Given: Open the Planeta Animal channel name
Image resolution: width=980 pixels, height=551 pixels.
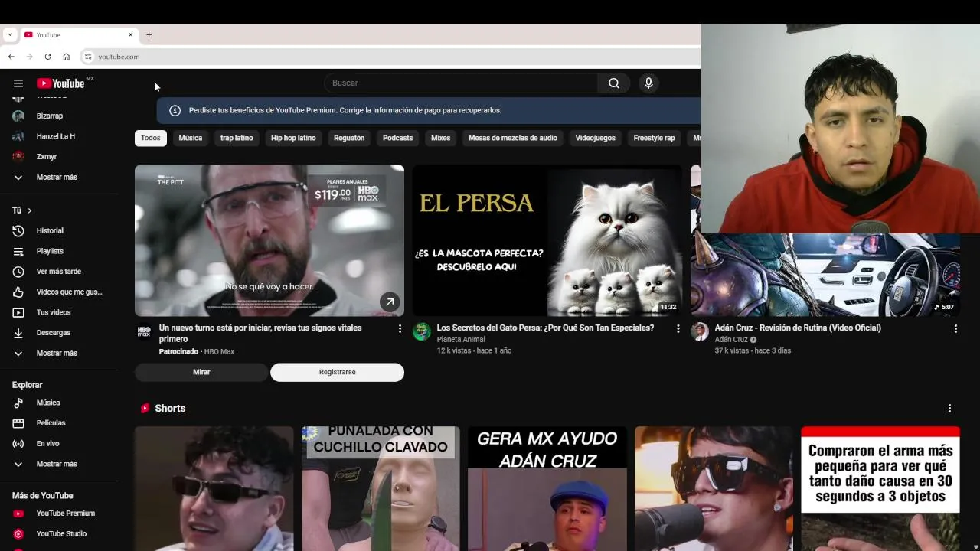Looking at the screenshot, I should [x=461, y=340].
